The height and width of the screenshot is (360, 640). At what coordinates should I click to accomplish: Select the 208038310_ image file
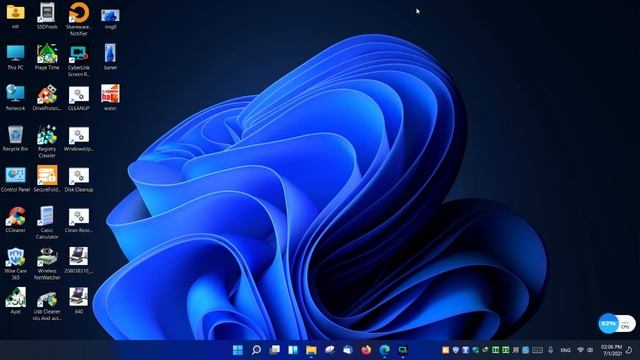point(79,260)
